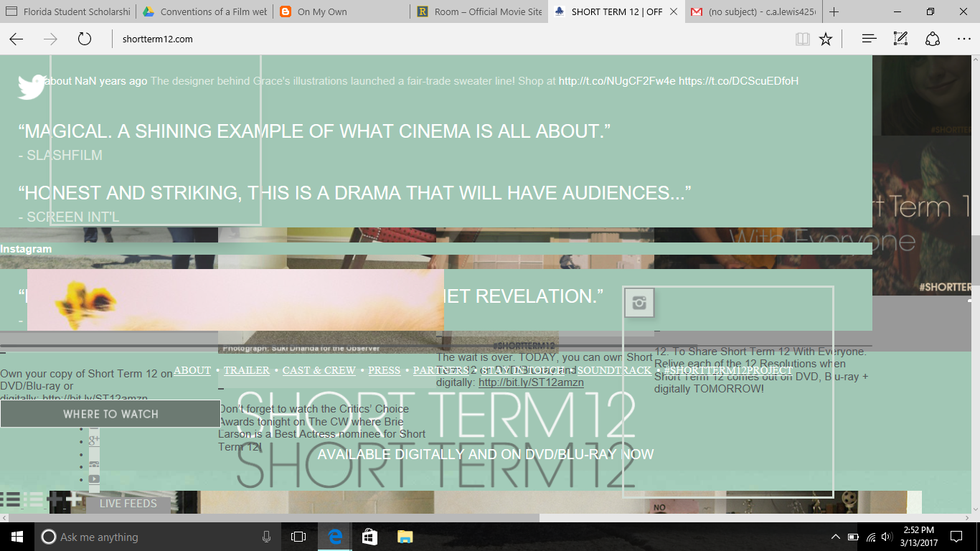Screen dimensions: 980x551
Task: Click the volume speaker tray icon
Action: click(889, 537)
